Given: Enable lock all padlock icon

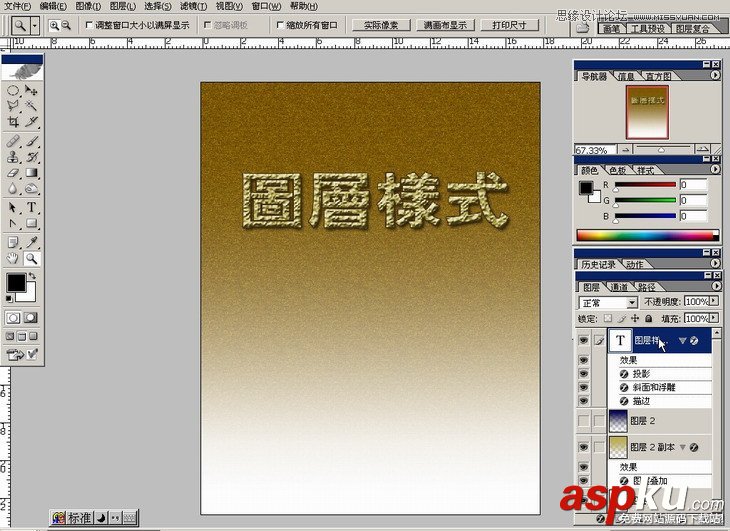Looking at the screenshot, I should [x=649, y=319].
